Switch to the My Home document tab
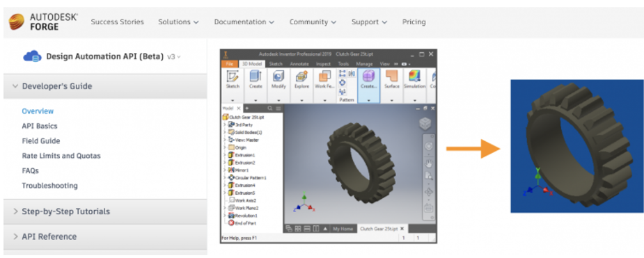644x258 pixels. point(343,229)
